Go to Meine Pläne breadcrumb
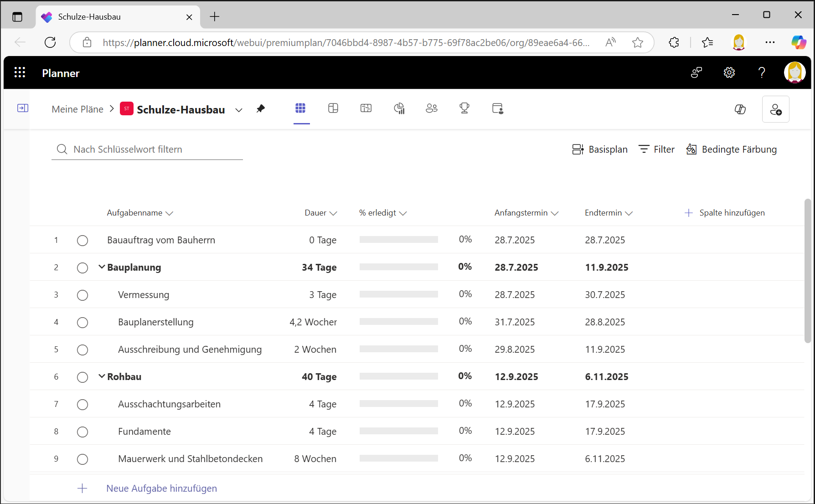 pos(77,109)
